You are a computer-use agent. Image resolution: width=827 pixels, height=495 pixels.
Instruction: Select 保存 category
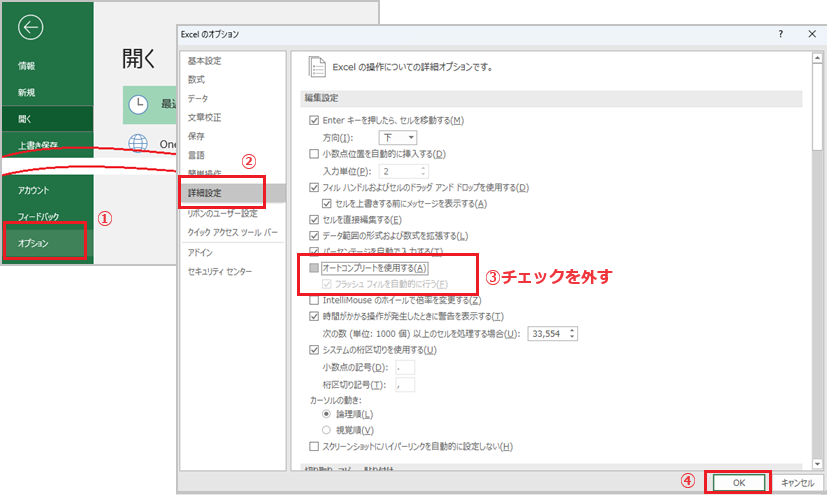tap(196, 137)
